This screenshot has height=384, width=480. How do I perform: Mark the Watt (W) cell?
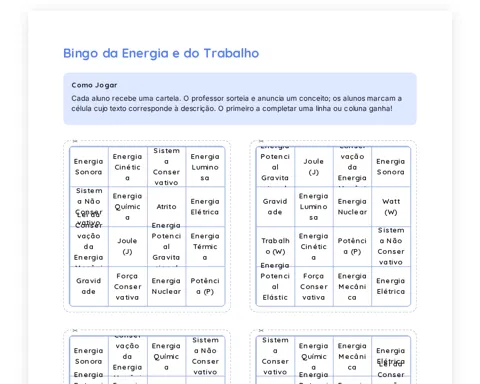391,207
